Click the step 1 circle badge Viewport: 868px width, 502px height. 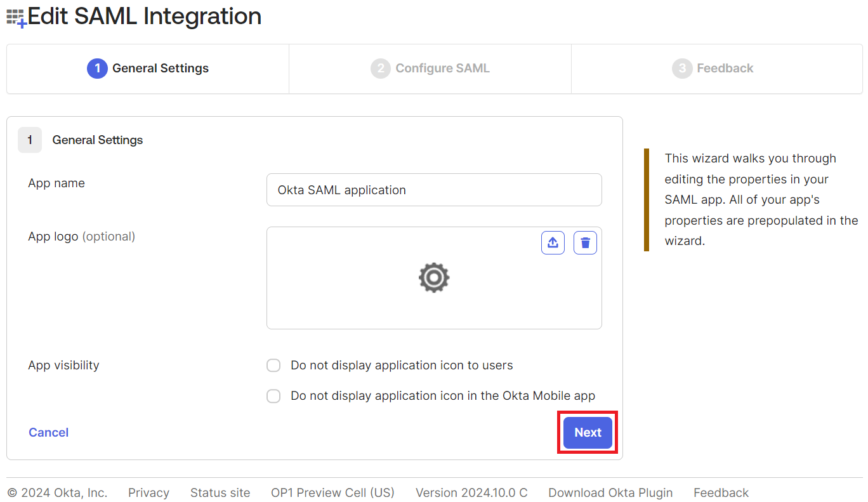pos(97,69)
